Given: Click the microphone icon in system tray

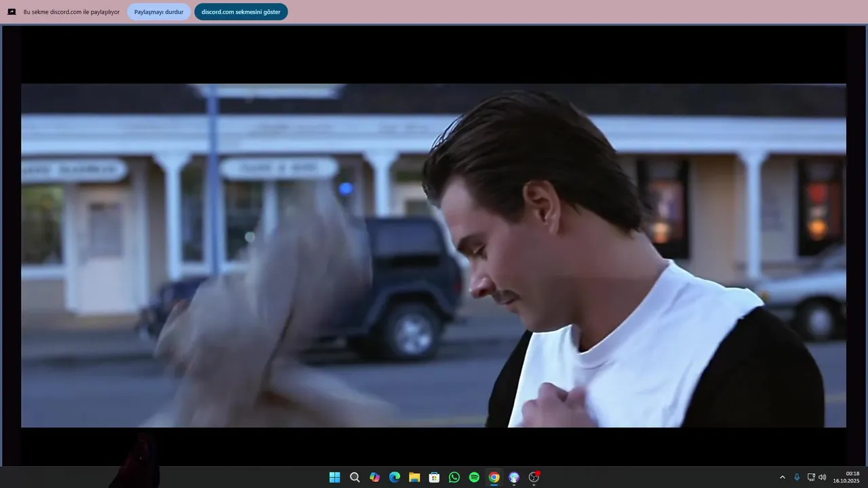Looking at the screenshot, I should [797, 477].
